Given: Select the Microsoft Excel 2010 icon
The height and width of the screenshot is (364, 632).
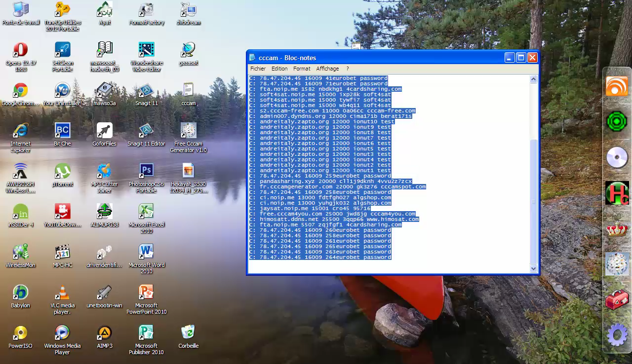Looking at the screenshot, I should [146, 212].
